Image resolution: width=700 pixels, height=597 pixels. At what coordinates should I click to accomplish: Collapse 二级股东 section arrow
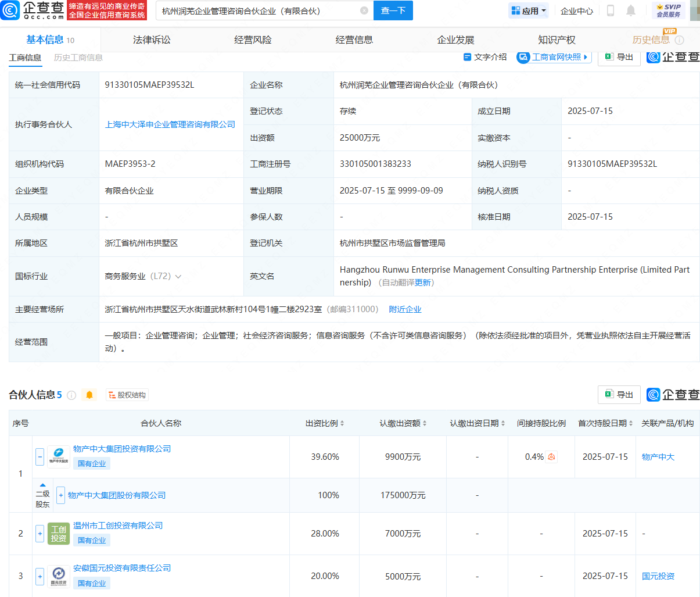click(42, 485)
